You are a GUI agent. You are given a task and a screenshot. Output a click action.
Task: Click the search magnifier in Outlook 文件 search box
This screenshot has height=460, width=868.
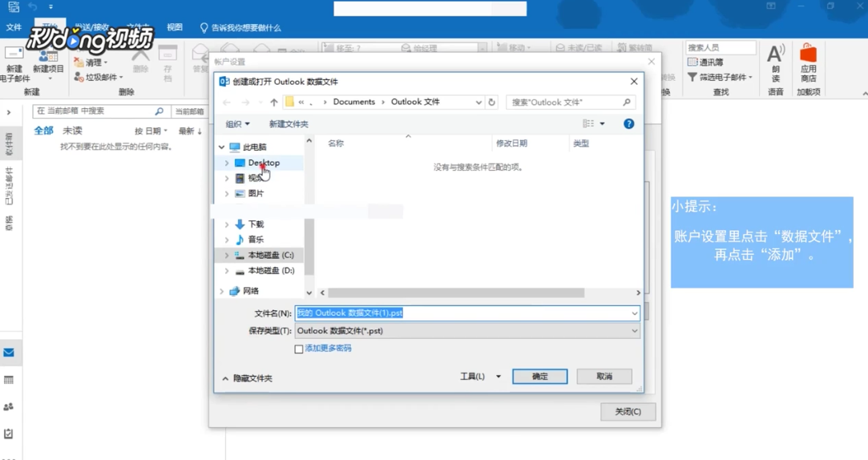coord(627,103)
